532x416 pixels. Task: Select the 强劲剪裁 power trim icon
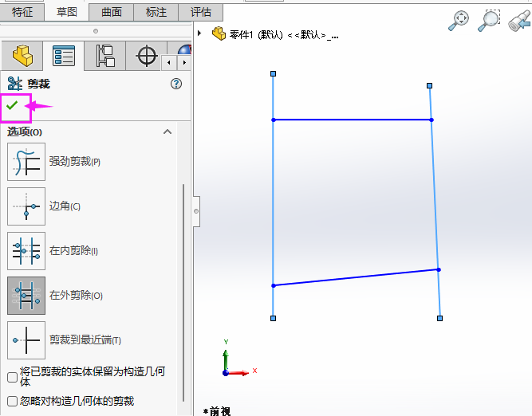(26, 162)
